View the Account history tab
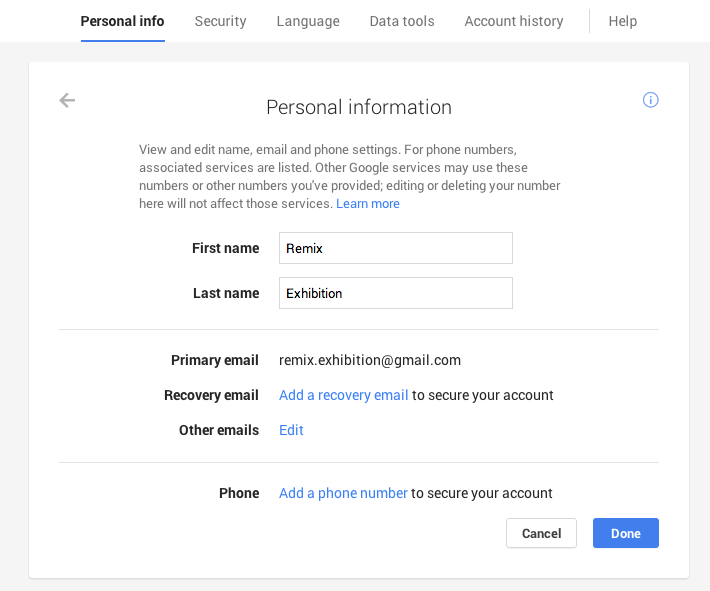This screenshot has width=710, height=591. (x=514, y=21)
